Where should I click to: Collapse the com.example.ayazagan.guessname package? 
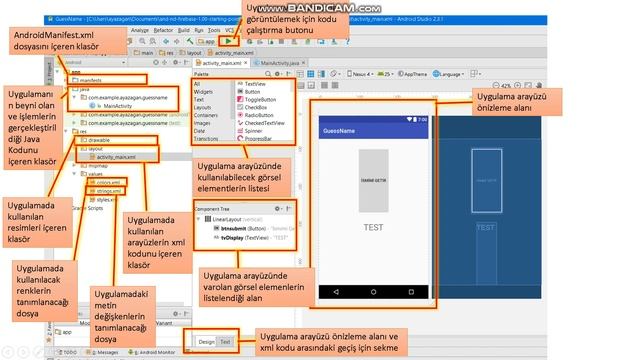coord(74,98)
